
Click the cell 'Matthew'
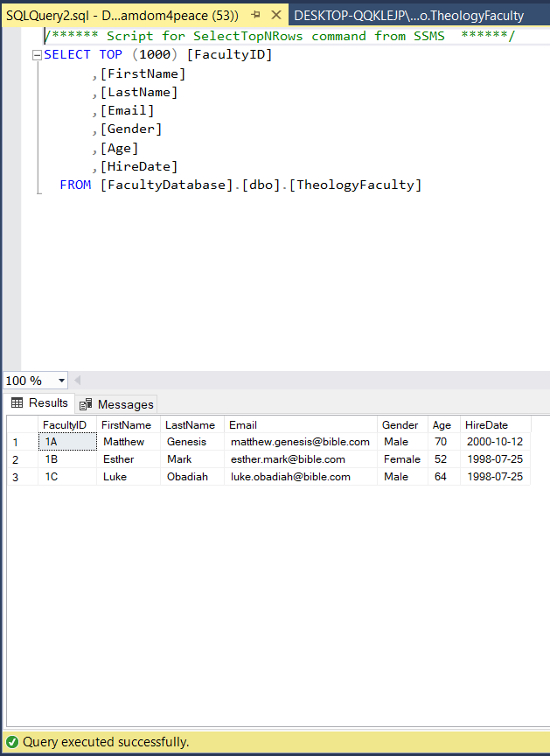(129, 442)
